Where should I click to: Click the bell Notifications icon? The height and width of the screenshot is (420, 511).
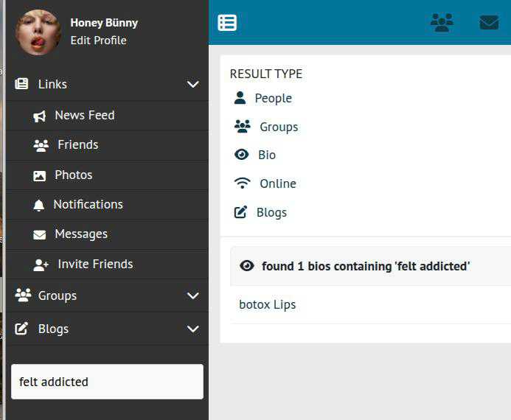(x=39, y=205)
